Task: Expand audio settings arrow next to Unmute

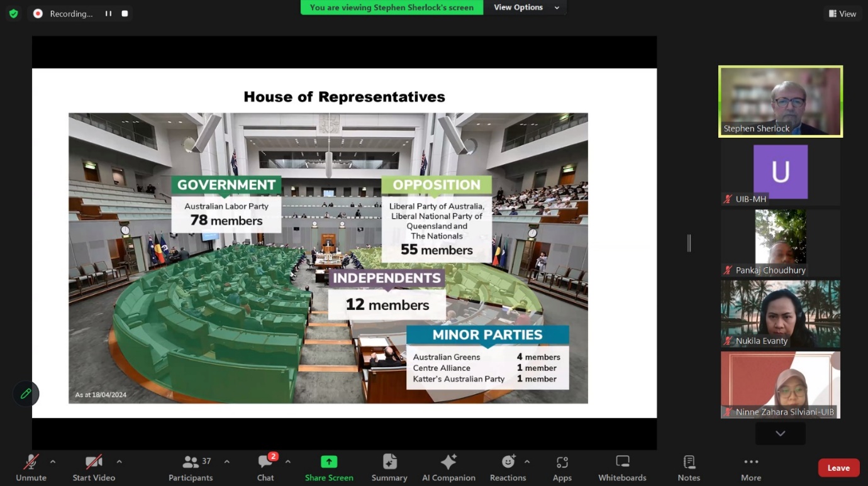Action: pyautogui.click(x=53, y=461)
